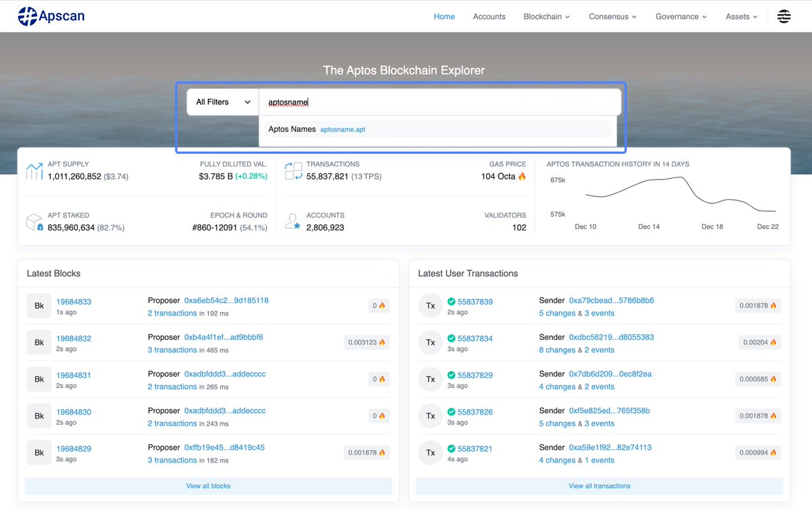812x510 pixels.
Task: Open block 19684833 link
Action: [74, 302]
